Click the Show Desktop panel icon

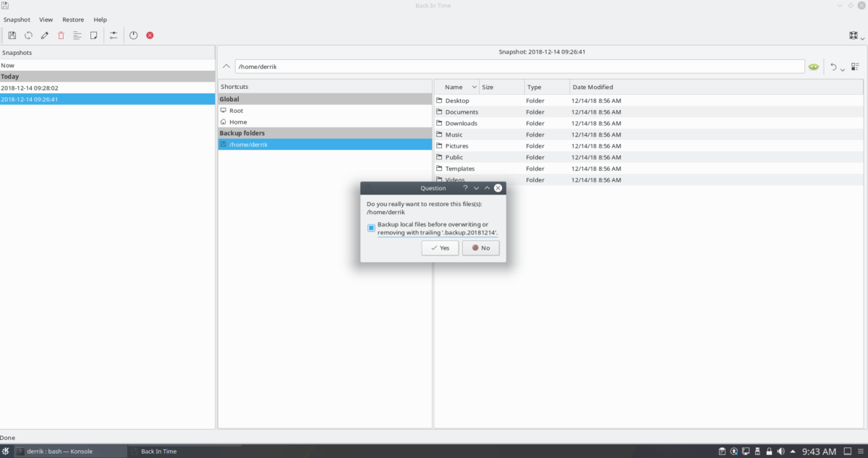847,451
